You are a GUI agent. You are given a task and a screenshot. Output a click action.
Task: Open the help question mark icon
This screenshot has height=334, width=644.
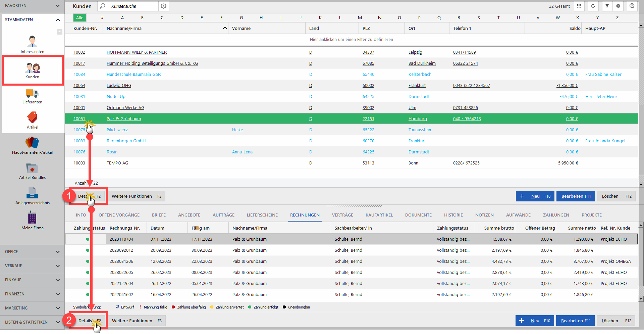[x=632, y=6]
